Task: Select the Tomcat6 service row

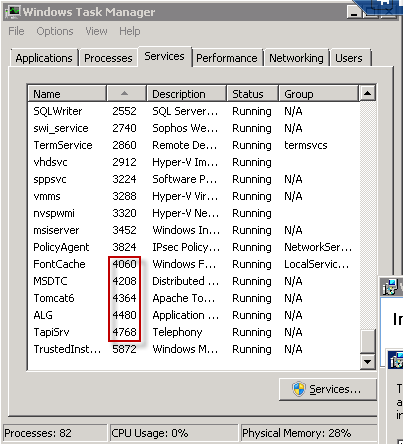Action: coord(194,298)
